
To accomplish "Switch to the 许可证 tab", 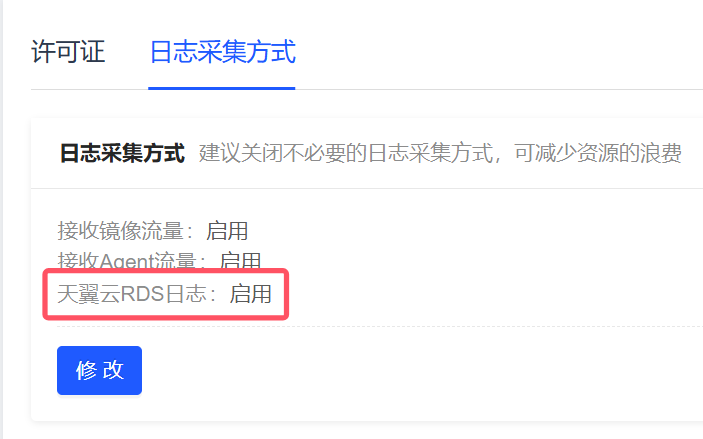I will pyautogui.click(x=68, y=52).
